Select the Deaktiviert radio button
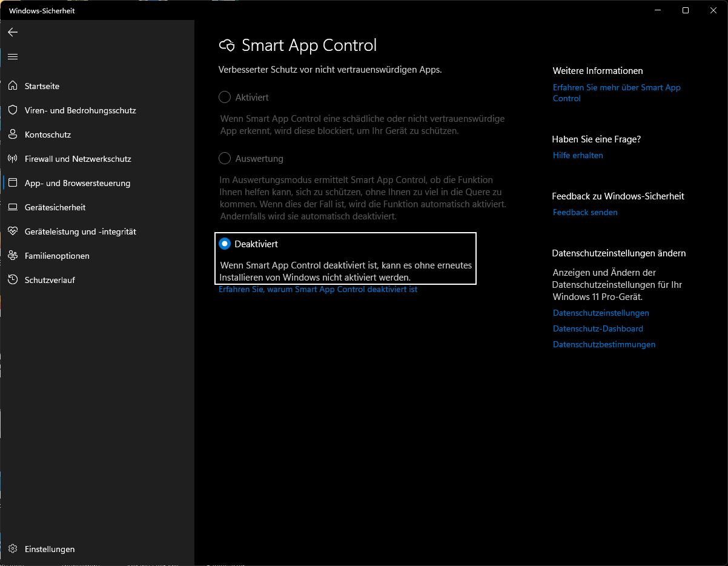The image size is (728, 566). click(225, 244)
